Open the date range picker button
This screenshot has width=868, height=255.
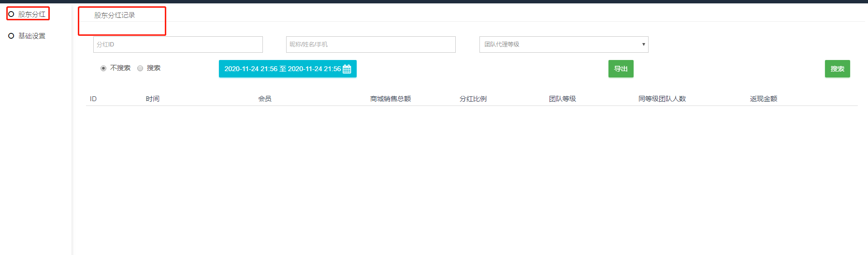click(288, 69)
